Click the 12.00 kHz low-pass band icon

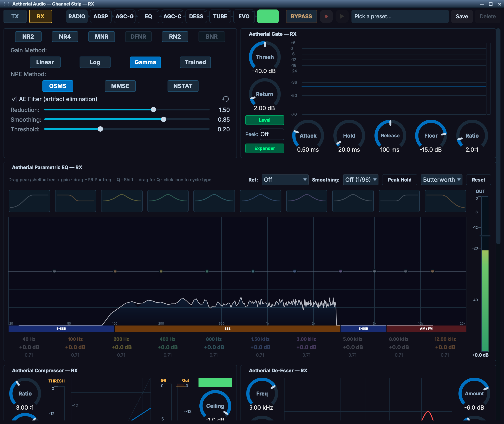(x=445, y=201)
